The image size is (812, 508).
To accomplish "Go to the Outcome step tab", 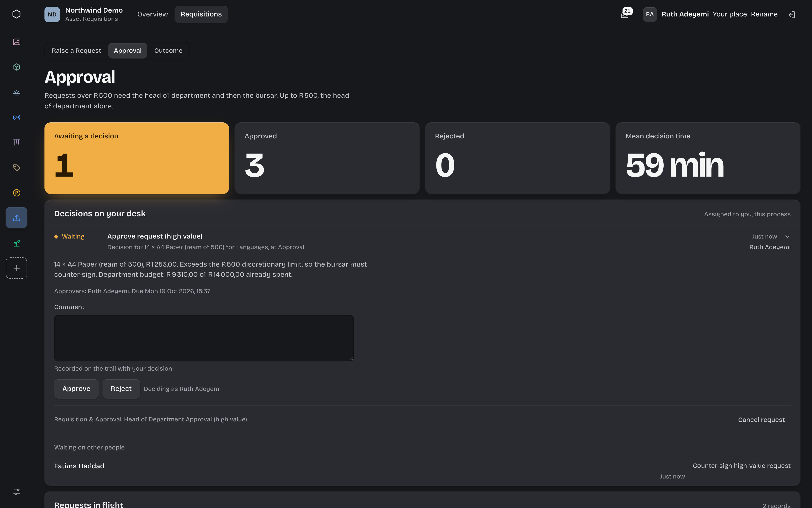I will [168, 51].
